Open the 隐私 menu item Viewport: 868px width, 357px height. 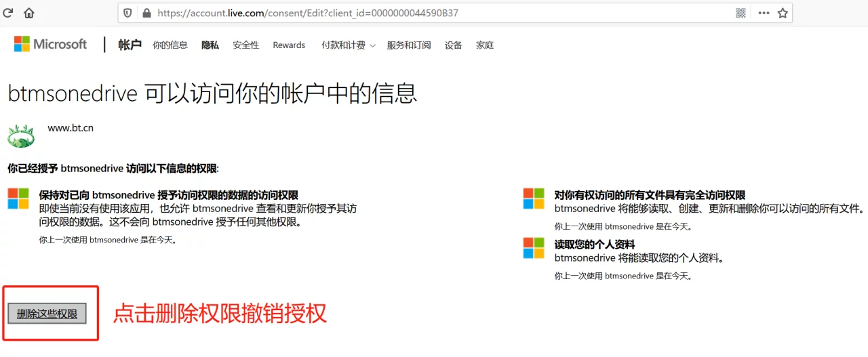pos(210,45)
